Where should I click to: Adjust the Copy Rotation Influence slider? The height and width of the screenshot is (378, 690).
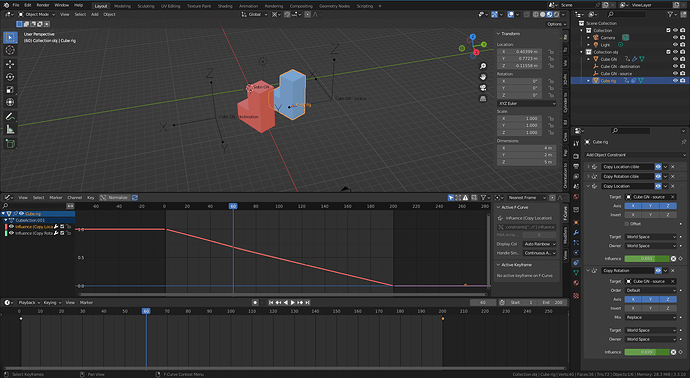click(646, 352)
